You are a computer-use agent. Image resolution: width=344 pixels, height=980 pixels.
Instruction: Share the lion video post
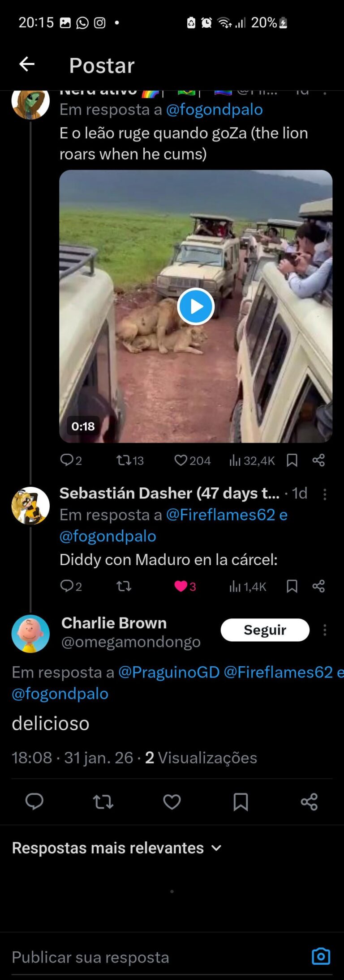point(318,460)
